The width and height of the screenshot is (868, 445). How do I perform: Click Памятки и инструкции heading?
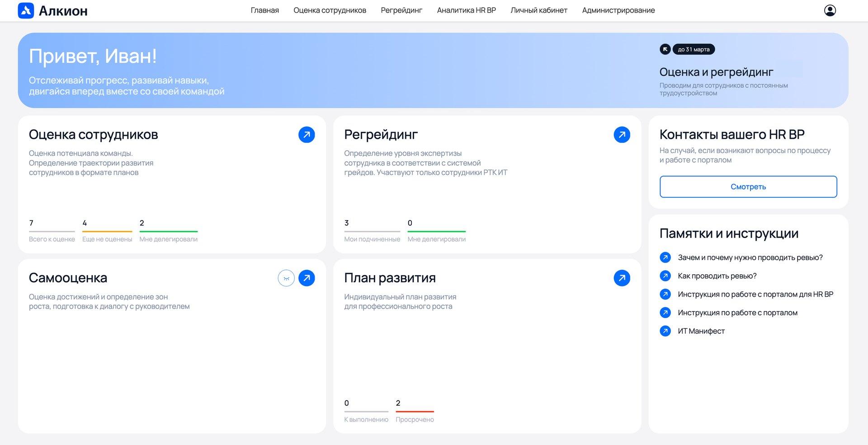729,233
